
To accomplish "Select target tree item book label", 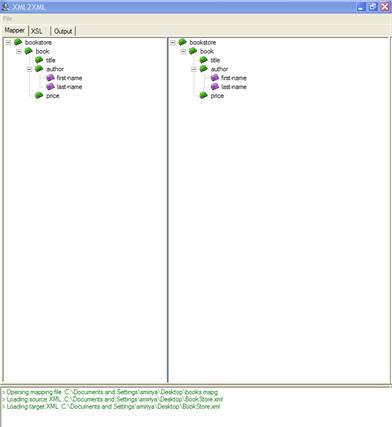I will pos(207,51).
